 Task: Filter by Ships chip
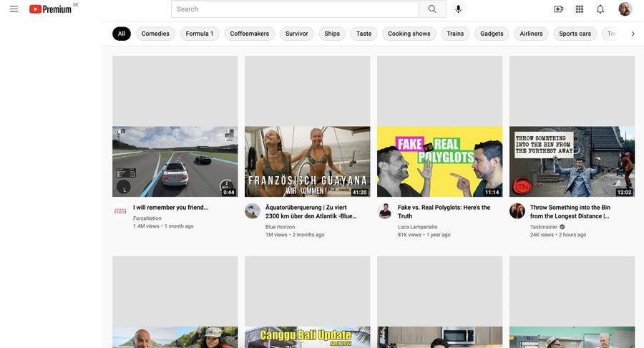332,34
